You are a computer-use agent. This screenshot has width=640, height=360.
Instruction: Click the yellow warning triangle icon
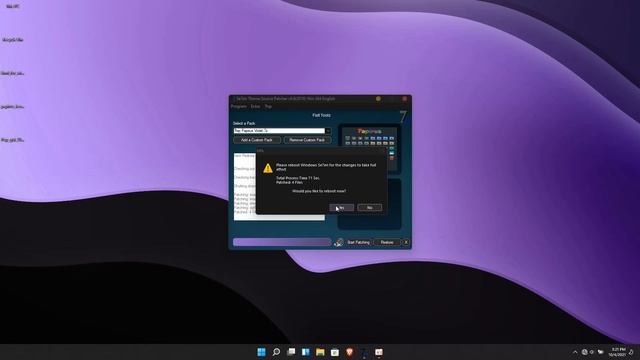[268, 168]
